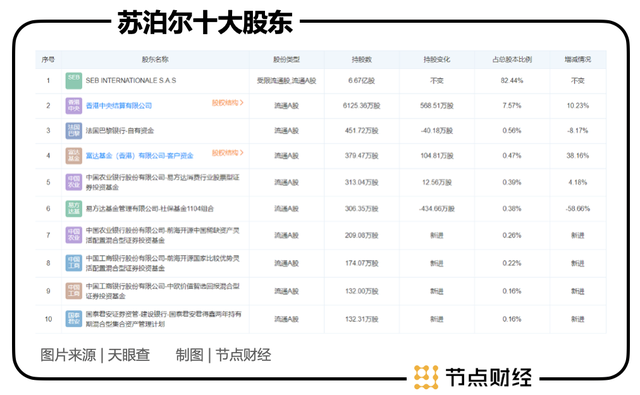This screenshot has width=640, height=395.
Task: Click the 持股变化 column header
Action: click(437, 60)
